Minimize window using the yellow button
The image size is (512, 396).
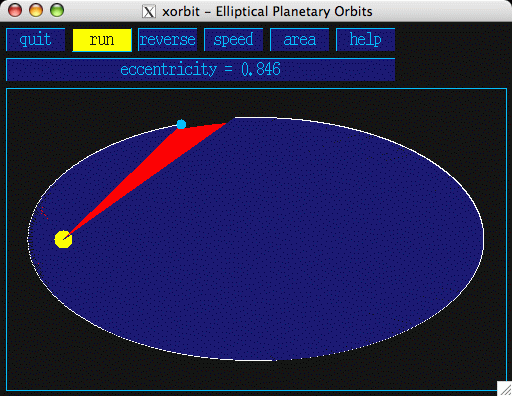36,10
